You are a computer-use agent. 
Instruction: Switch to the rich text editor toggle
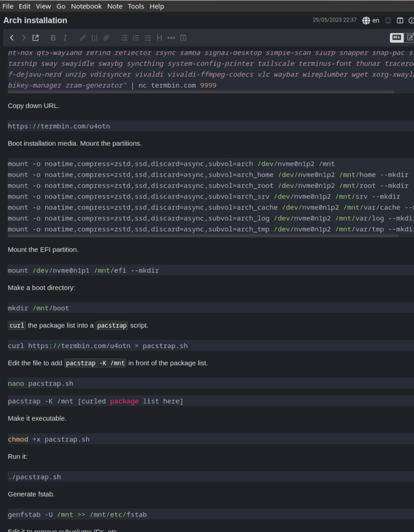(410, 37)
